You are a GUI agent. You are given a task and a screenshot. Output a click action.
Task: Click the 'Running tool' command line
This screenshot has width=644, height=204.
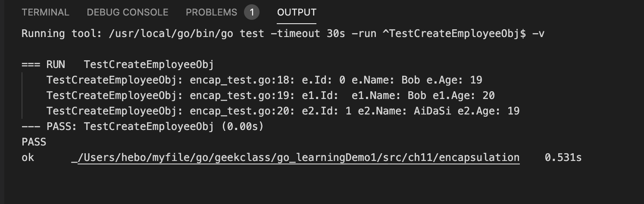click(283, 34)
